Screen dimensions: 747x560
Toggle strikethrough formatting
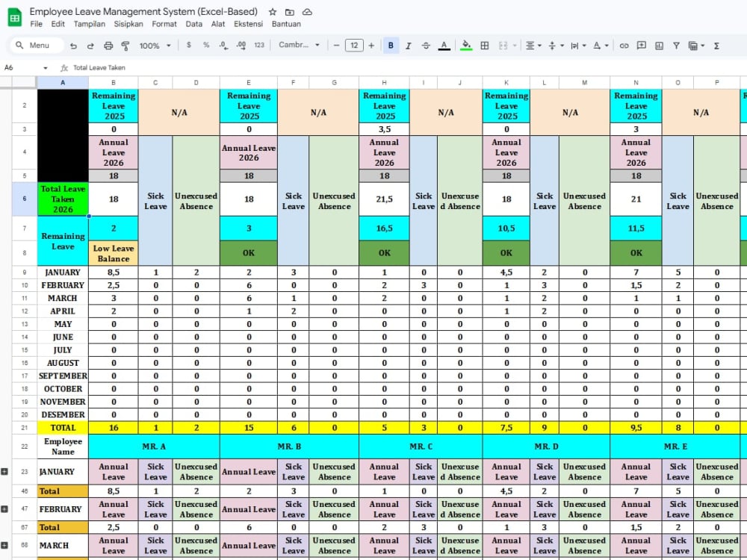[x=426, y=46]
